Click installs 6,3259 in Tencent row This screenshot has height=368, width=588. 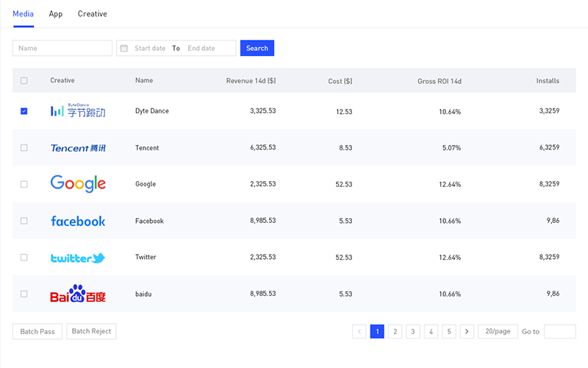(x=549, y=147)
